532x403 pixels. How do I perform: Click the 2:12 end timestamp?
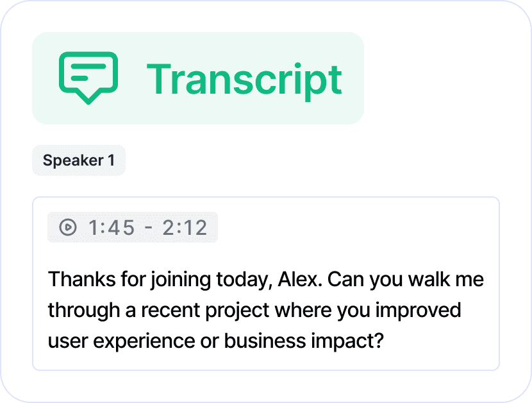point(185,227)
